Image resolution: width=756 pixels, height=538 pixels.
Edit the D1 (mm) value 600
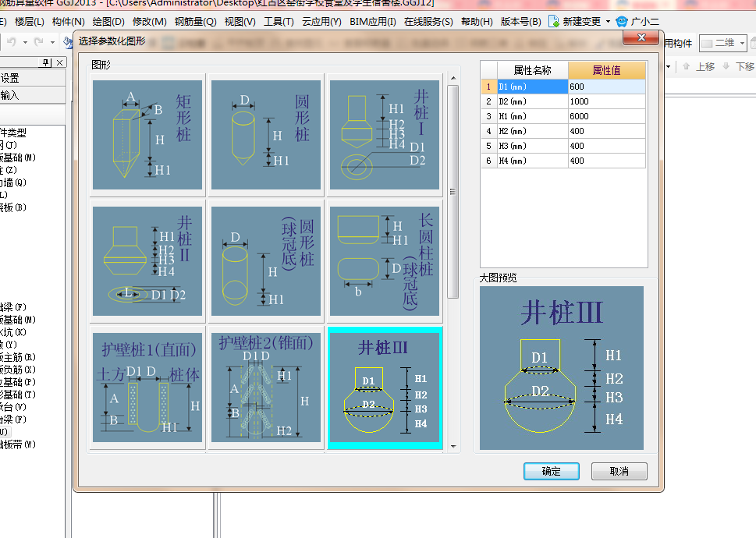606,87
